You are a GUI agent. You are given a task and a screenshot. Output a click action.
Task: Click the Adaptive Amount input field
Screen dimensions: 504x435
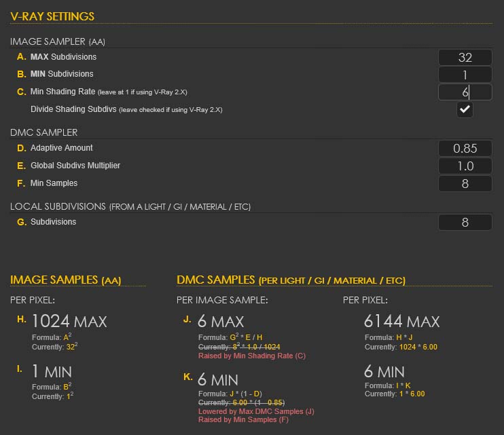point(465,148)
